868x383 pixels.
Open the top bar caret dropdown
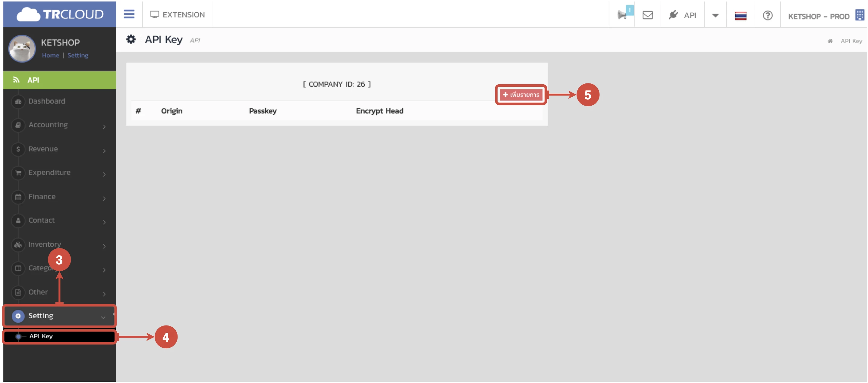pyautogui.click(x=715, y=15)
